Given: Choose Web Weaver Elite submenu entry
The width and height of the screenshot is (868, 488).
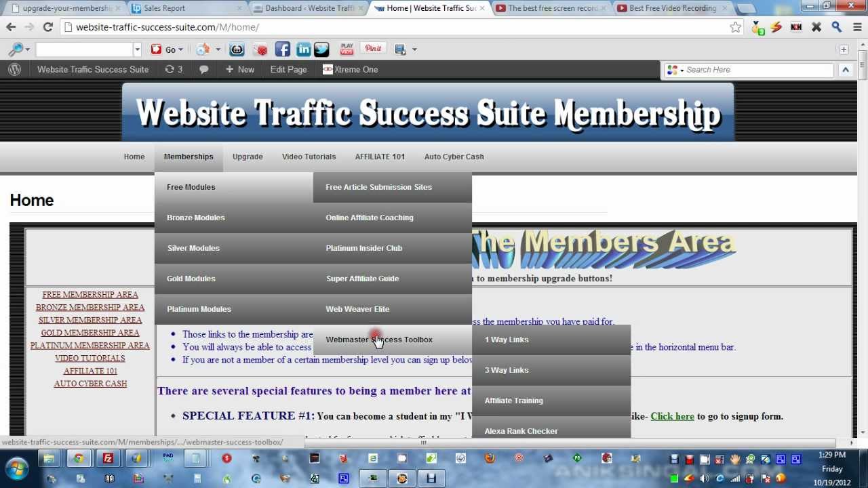Looking at the screenshot, I should tap(393, 309).
